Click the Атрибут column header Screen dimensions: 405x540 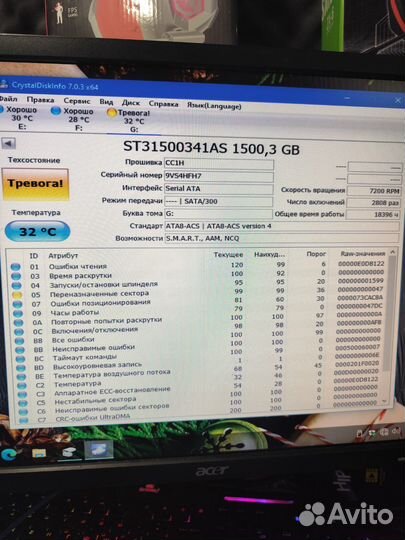pos(63,256)
